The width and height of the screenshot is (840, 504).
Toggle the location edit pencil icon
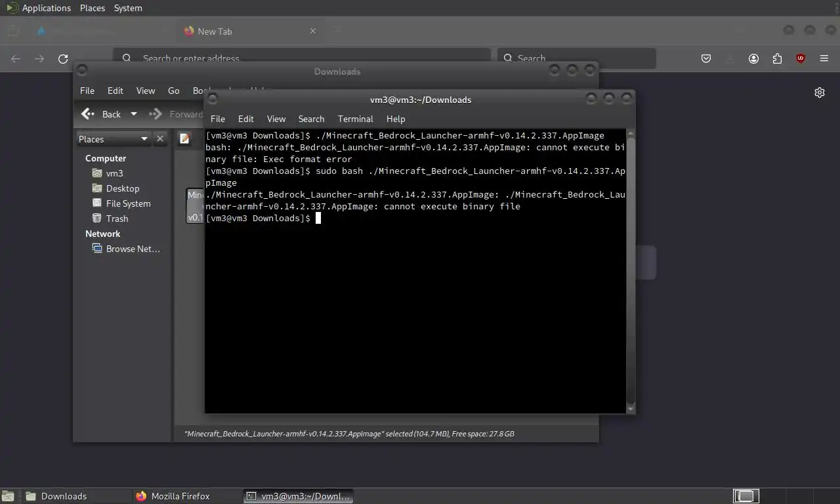click(x=184, y=138)
